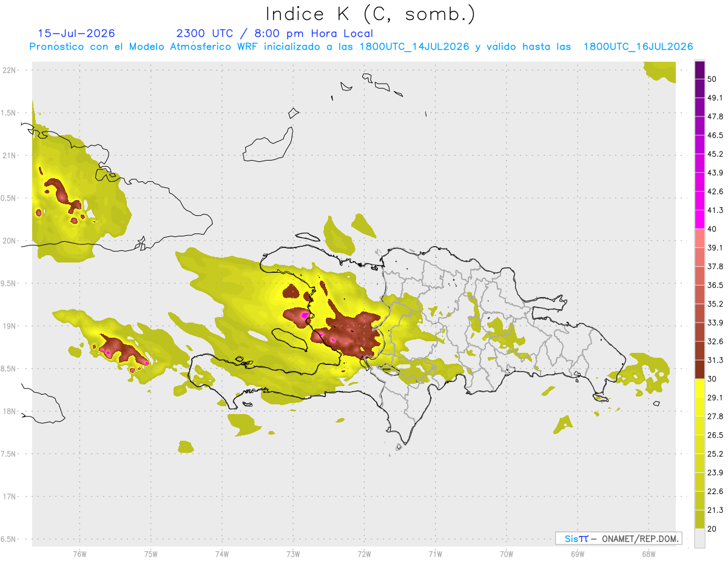The height and width of the screenshot is (562, 728).
Task: Click the "73W" longitude label
Action: (293, 554)
